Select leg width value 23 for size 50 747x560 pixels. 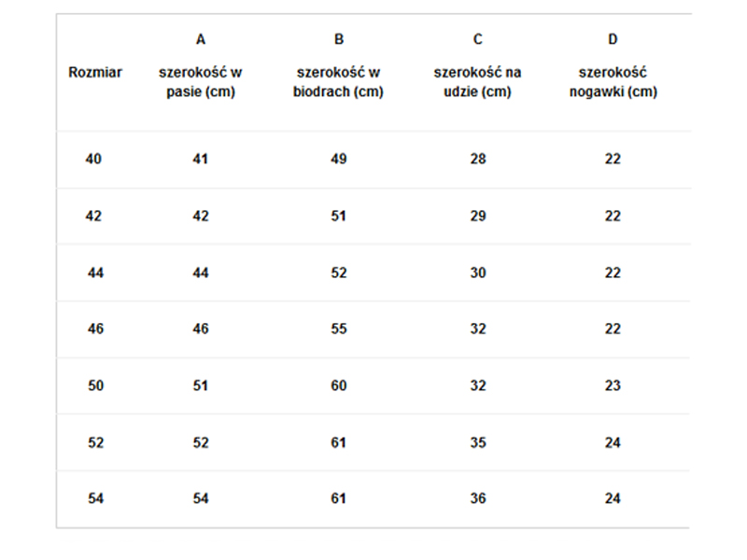613,386
